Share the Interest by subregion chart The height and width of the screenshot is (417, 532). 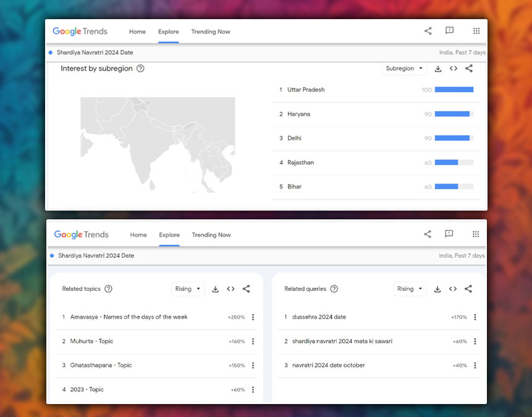(469, 69)
